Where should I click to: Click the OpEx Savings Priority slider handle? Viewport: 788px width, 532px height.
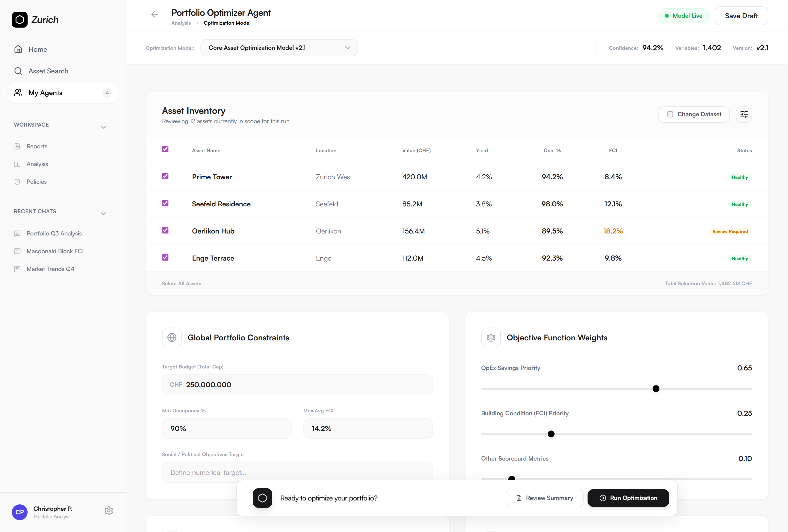pyautogui.click(x=656, y=389)
